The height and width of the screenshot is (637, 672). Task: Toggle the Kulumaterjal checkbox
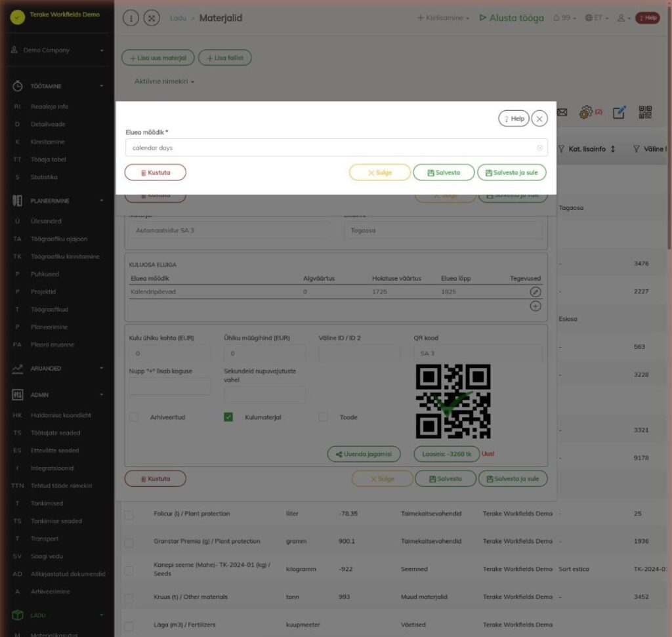click(x=228, y=417)
